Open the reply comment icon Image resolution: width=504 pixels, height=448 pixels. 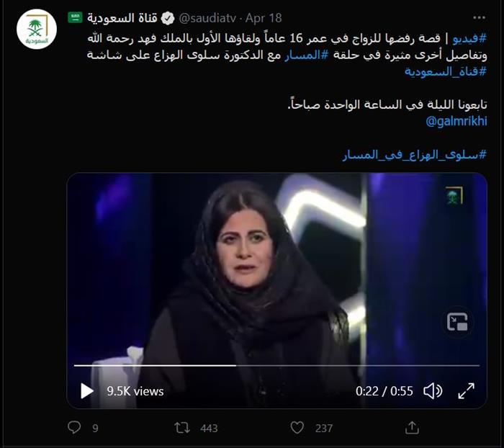(x=74, y=427)
